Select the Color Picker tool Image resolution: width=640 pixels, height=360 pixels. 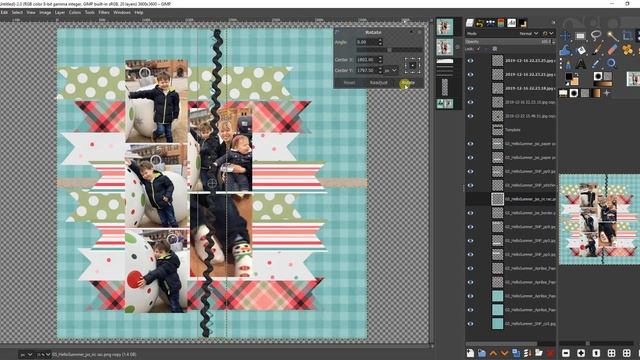point(596,64)
